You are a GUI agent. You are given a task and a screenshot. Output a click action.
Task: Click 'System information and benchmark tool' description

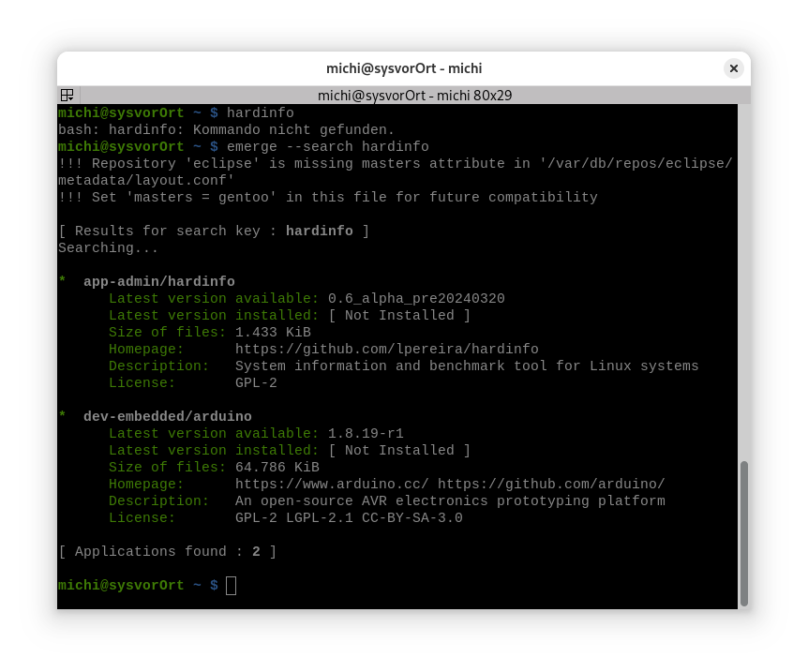click(x=467, y=366)
